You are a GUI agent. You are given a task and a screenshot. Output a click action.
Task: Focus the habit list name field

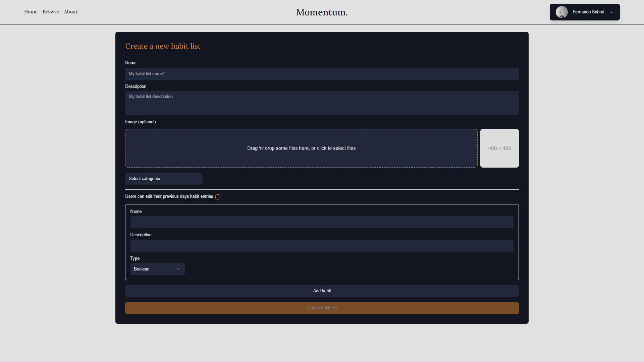[322, 74]
